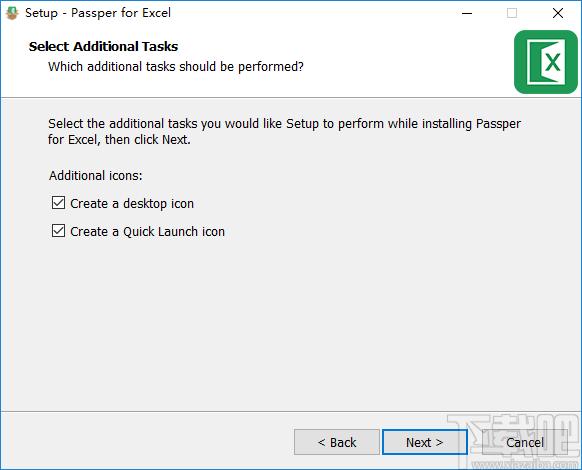The image size is (582, 470).
Task: Close the Passper for Excel setup window
Action: click(x=558, y=13)
